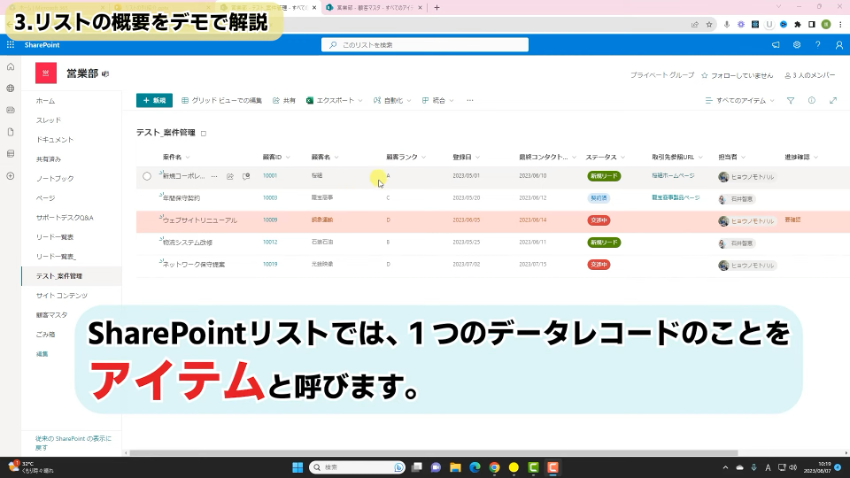
Task: Open comments icon on first row
Action: pyautogui.click(x=245, y=176)
